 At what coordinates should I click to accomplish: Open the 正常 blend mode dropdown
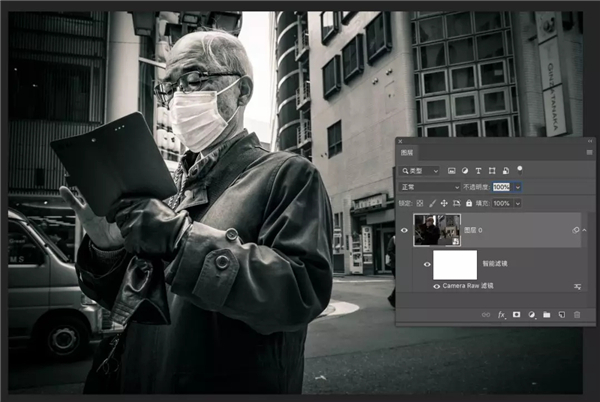pyautogui.click(x=430, y=187)
